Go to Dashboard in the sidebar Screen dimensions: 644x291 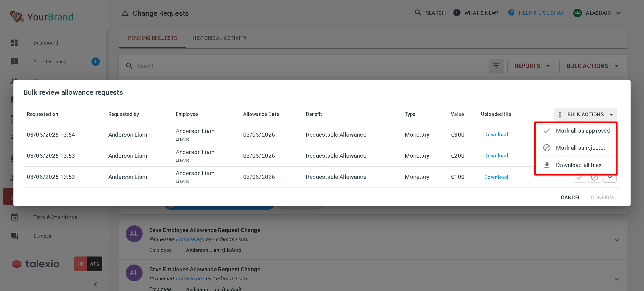(x=46, y=43)
